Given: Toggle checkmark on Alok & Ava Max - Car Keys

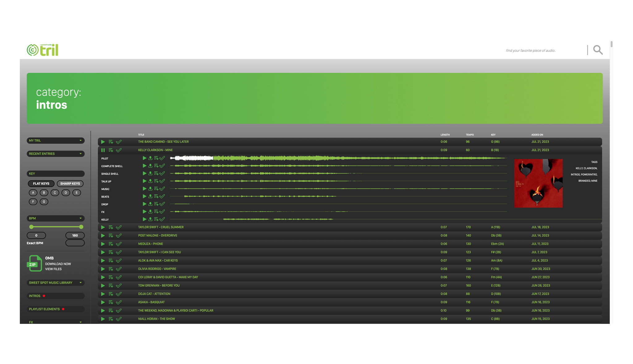Looking at the screenshot, I should (x=119, y=261).
